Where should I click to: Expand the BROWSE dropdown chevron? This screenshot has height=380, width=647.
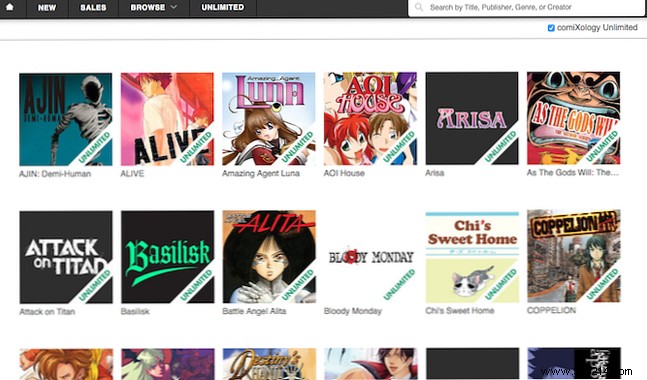click(x=174, y=7)
